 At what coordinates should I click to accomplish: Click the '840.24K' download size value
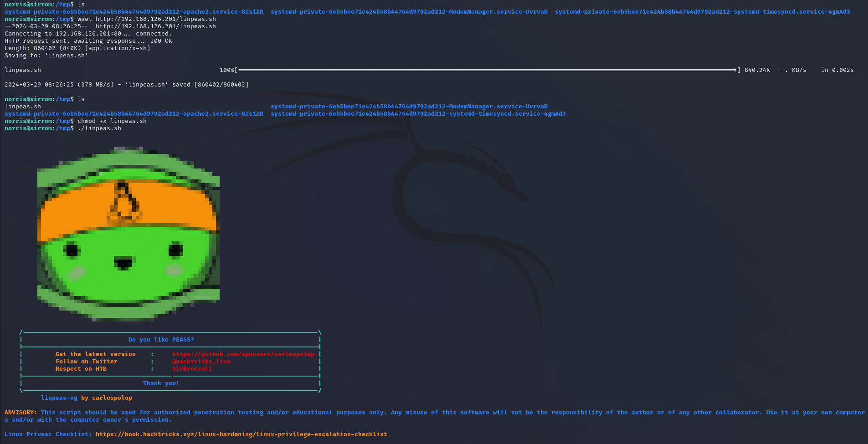pos(757,70)
